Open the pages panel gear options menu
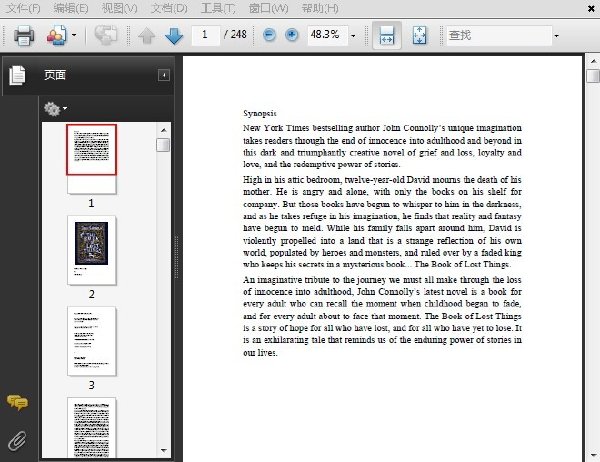 [x=55, y=109]
